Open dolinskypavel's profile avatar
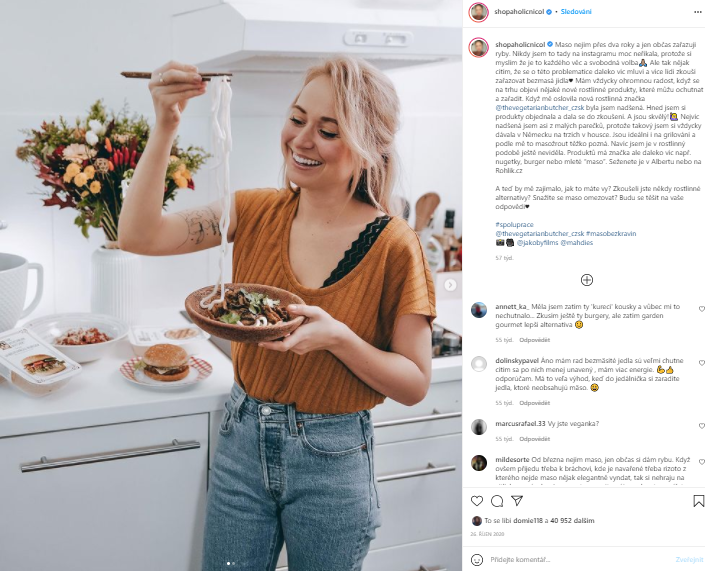Viewport: 705px width, 571px height. coord(479,364)
